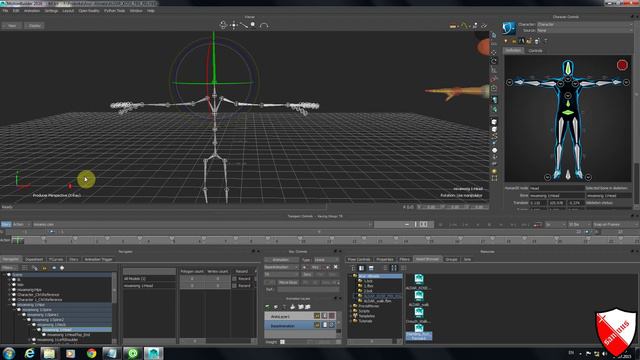Select the Select tool in Viewer toolbar

click(x=223, y=25)
